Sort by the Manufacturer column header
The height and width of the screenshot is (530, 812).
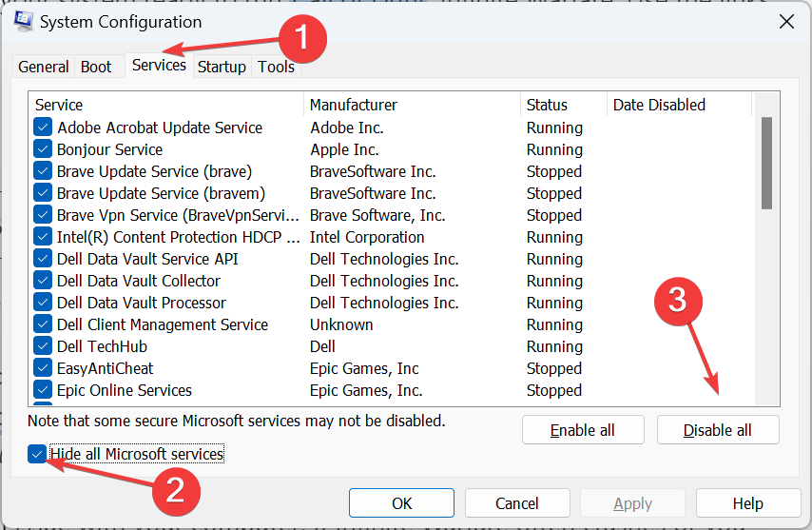pyautogui.click(x=413, y=105)
